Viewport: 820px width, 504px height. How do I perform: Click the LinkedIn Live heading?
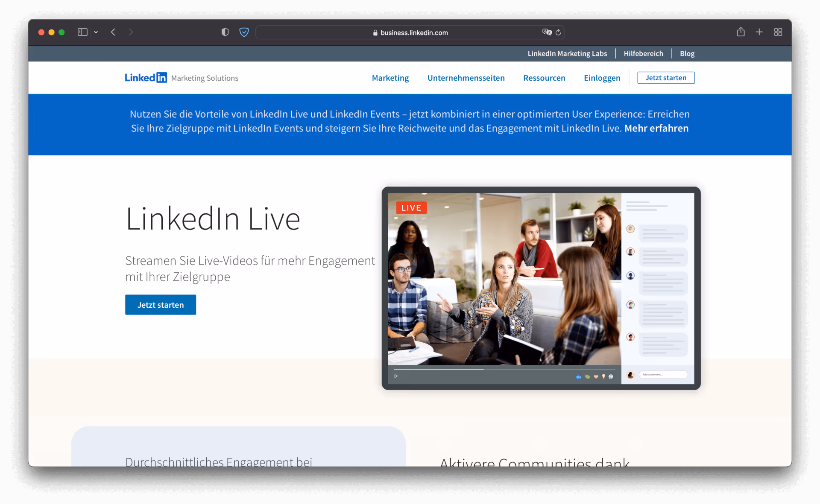pyautogui.click(x=213, y=218)
